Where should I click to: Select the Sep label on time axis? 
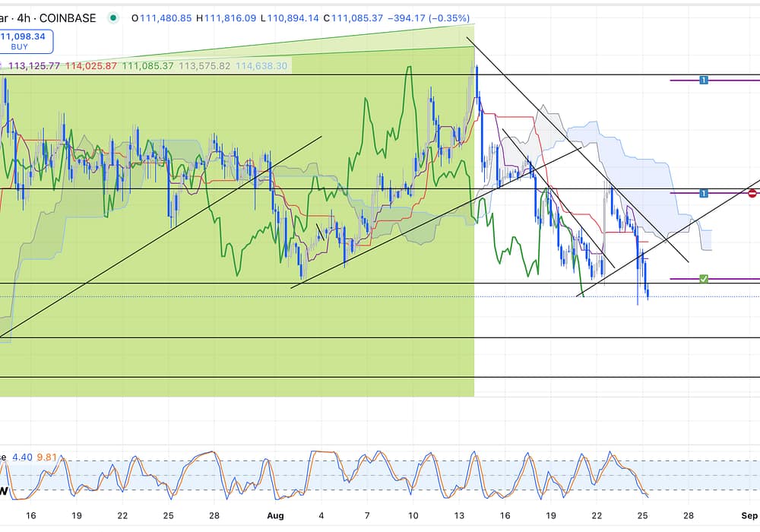coord(751,515)
